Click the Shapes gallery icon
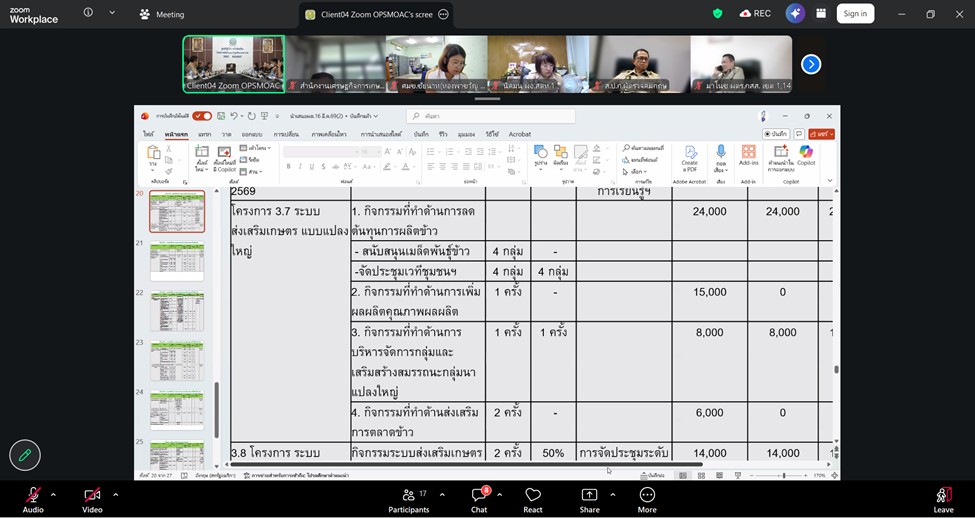The width and height of the screenshot is (975, 518). click(x=540, y=152)
